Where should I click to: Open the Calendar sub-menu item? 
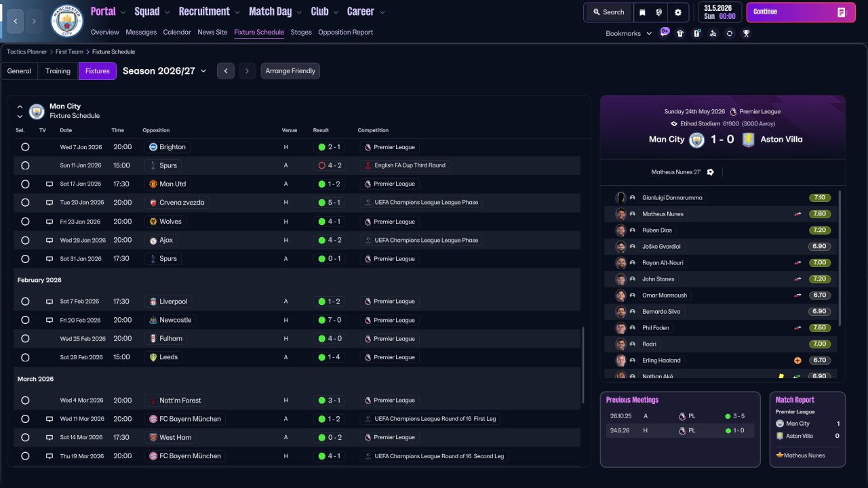pyautogui.click(x=177, y=33)
